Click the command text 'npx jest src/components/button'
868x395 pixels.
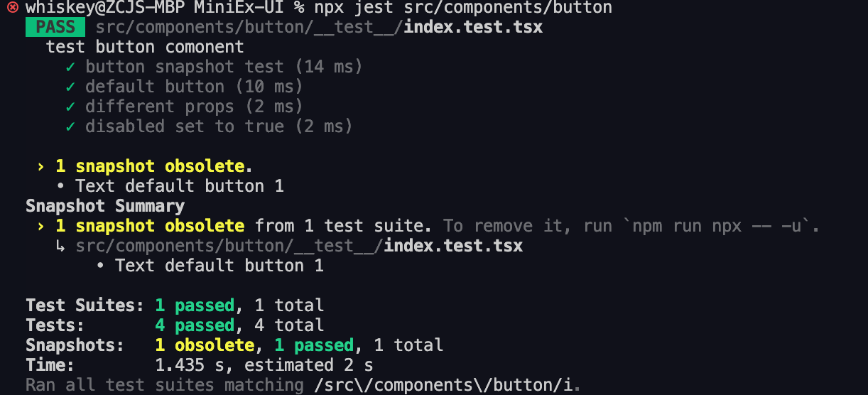pos(463,8)
